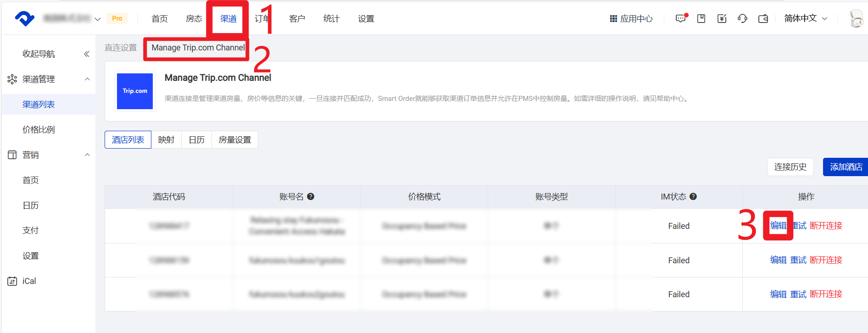The height and width of the screenshot is (333, 868).
Task: Click the help icon next to 账号名
Action: (x=311, y=197)
